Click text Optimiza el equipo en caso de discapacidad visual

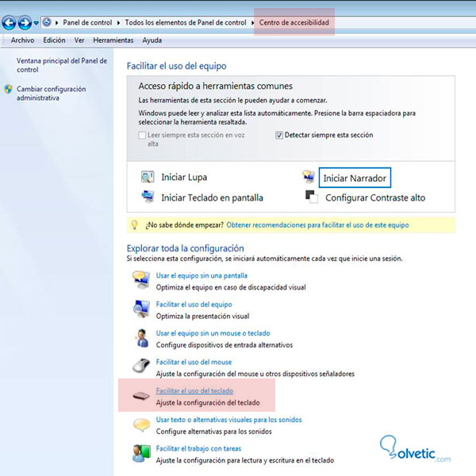(x=231, y=287)
